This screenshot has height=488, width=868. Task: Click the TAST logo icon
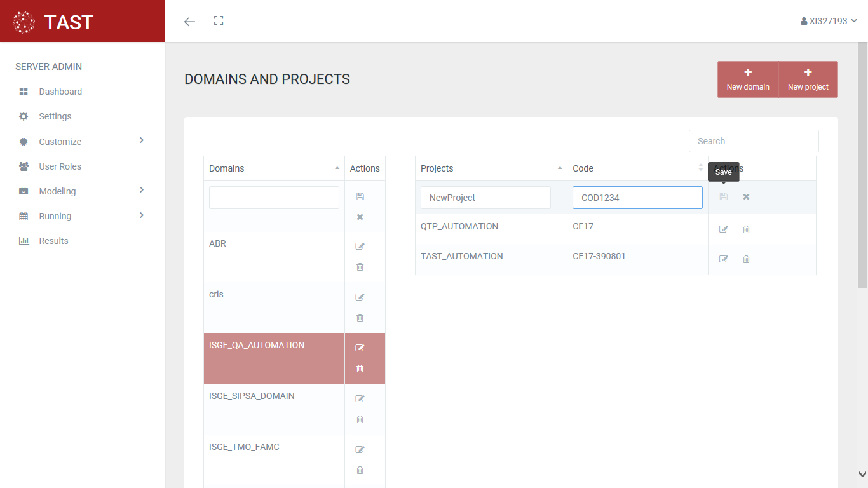24,22
